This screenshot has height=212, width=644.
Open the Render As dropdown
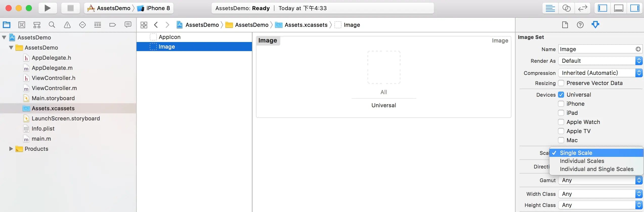click(x=600, y=61)
